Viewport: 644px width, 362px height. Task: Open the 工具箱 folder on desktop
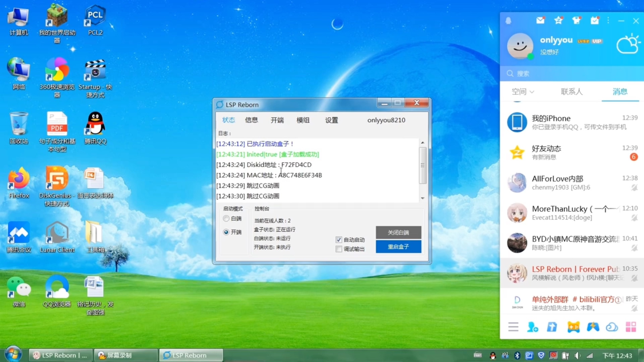[95, 237]
